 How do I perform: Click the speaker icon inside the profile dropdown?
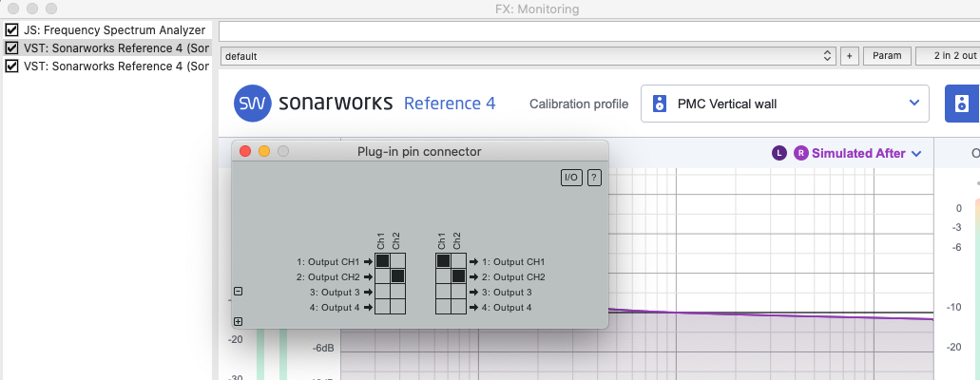660,104
